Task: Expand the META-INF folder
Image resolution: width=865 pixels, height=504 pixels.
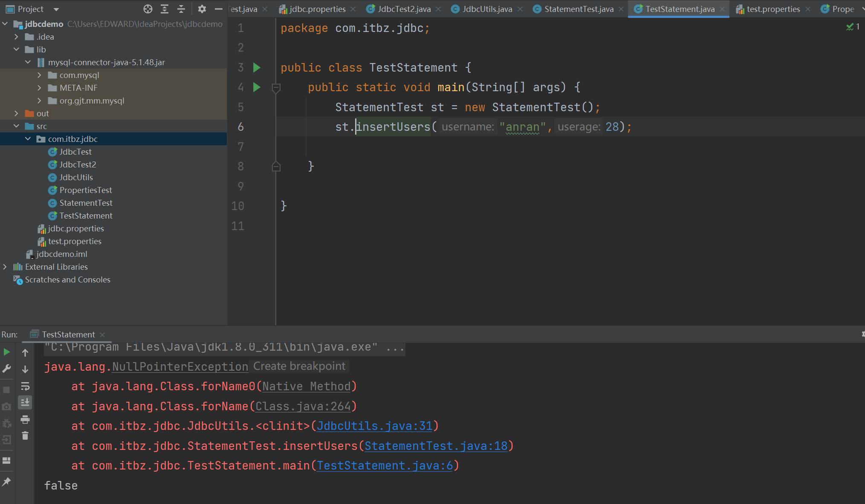Action: [39, 88]
